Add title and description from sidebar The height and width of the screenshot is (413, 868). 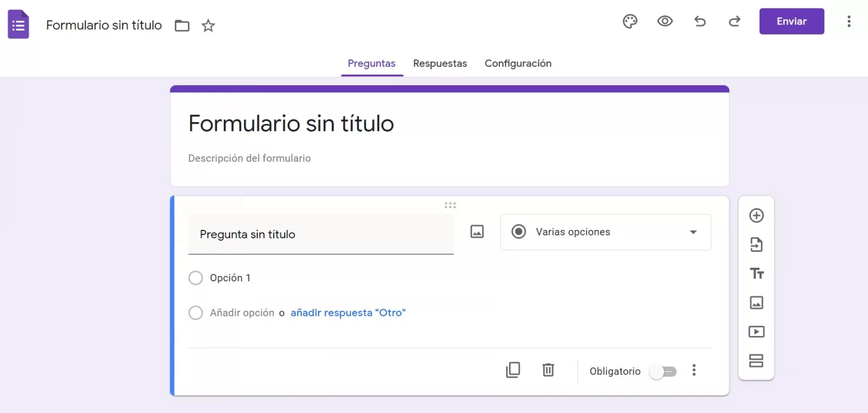tap(756, 273)
